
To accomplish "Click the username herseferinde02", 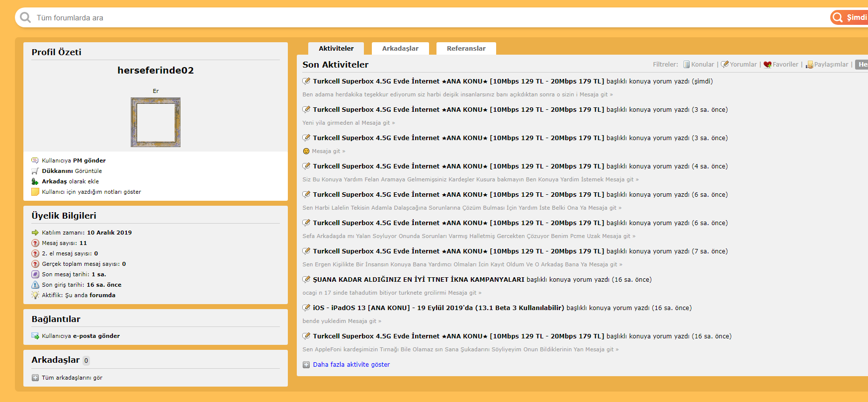I will point(156,71).
